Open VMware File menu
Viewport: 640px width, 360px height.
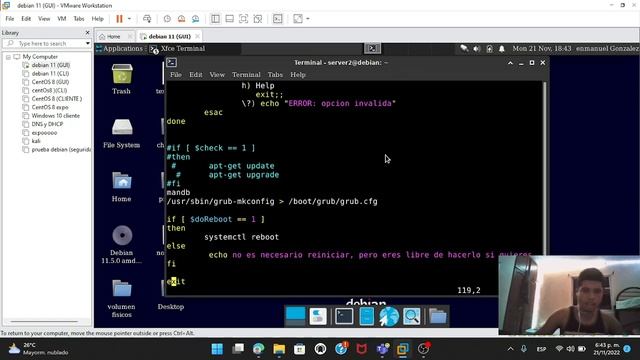[x=10, y=19]
